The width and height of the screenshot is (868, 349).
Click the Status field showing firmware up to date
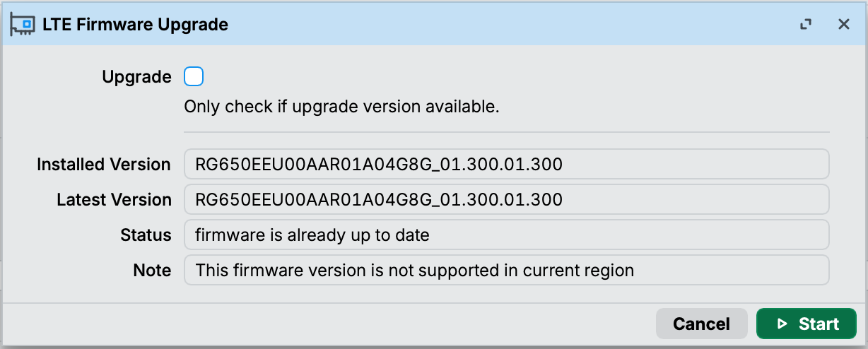pos(506,235)
